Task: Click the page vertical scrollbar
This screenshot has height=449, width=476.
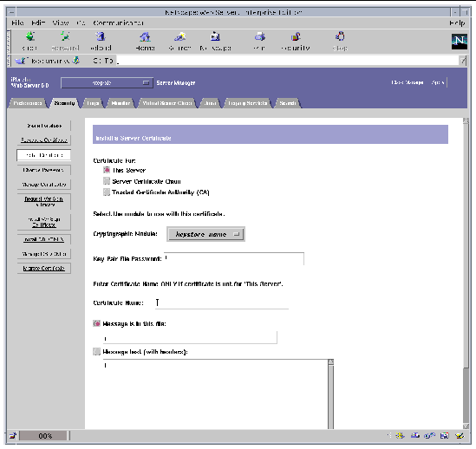Action: pyautogui.click(x=466, y=273)
